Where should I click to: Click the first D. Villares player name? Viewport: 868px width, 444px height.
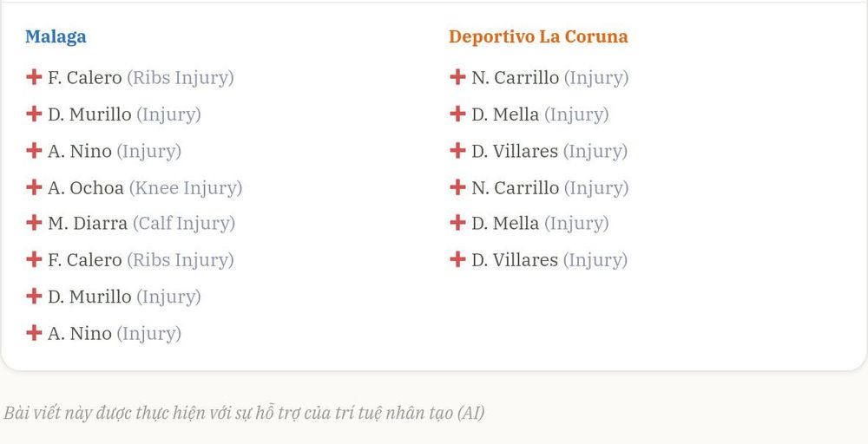coord(515,151)
